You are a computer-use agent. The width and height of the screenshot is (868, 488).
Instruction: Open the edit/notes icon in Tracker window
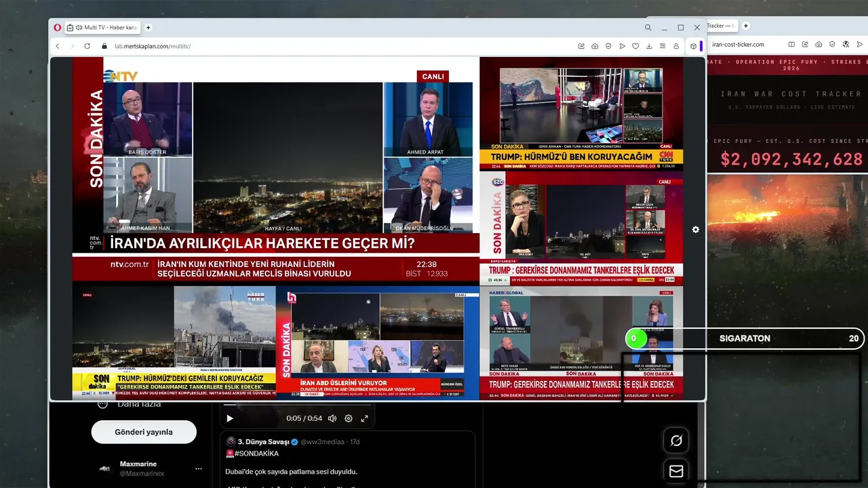pyautogui.click(x=805, y=44)
